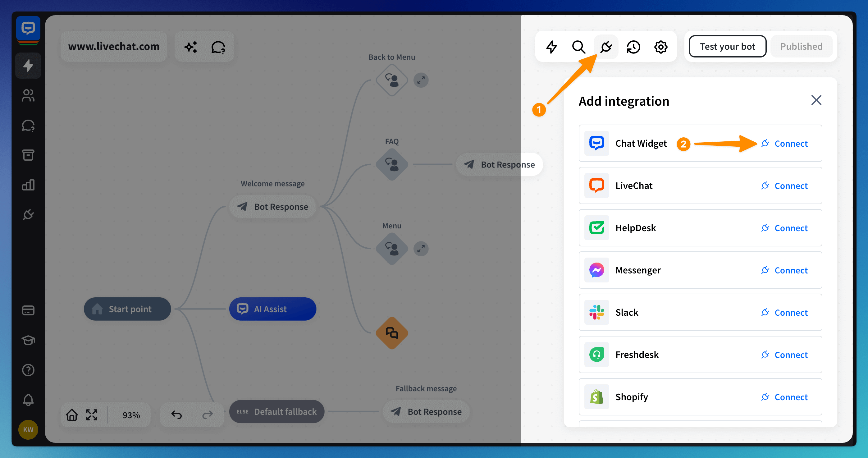Screen dimensions: 868x458
Task: Click the AI sparkles icon near site name
Action: [x=191, y=47]
